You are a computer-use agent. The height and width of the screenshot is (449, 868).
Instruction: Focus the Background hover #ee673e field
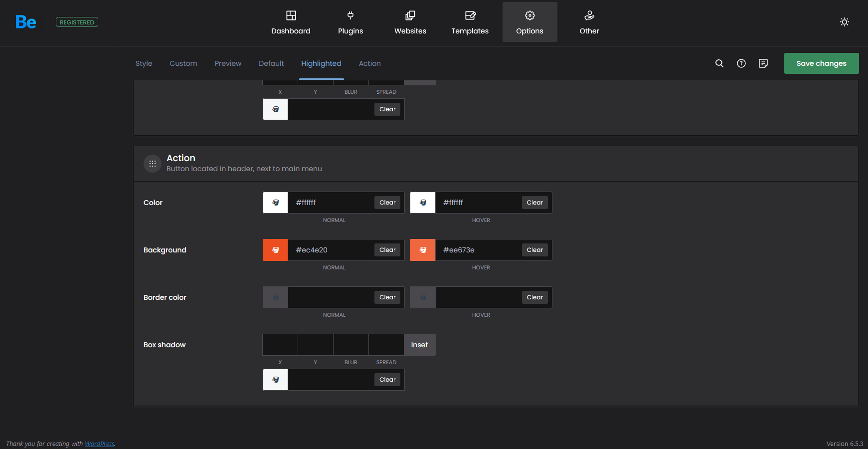pos(479,250)
